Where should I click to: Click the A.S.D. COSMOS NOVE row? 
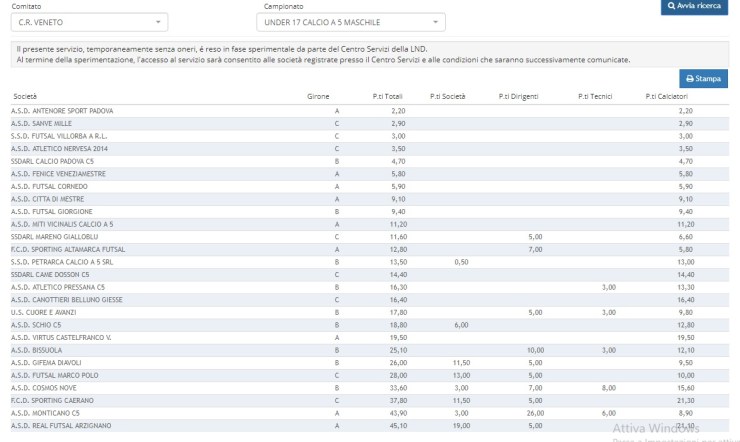(x=44, y=388)
